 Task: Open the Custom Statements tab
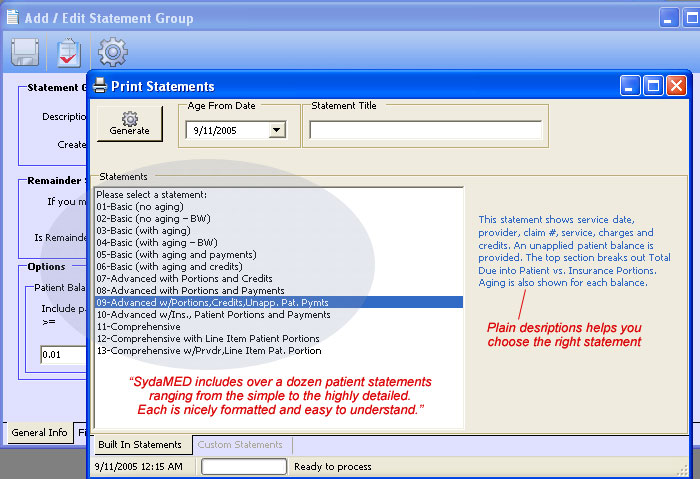pos(240,444)
